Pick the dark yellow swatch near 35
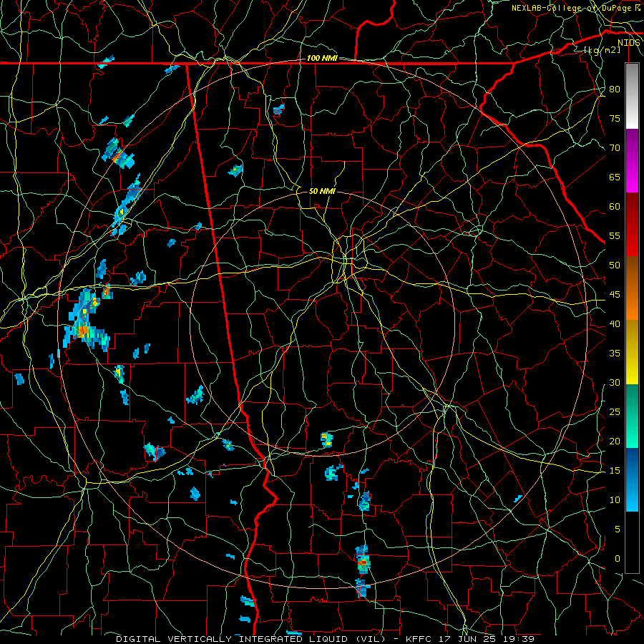Viewport: 644px width, 644px height. [632, 352]
